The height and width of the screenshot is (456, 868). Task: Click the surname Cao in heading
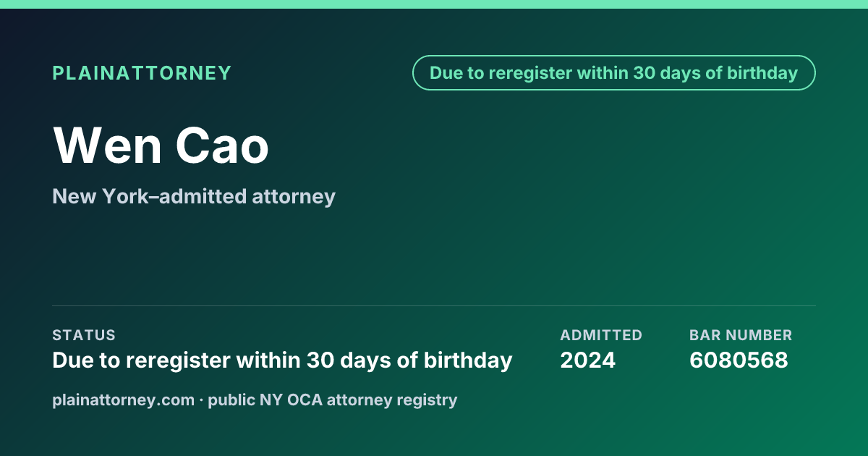[x=223, y=145]
